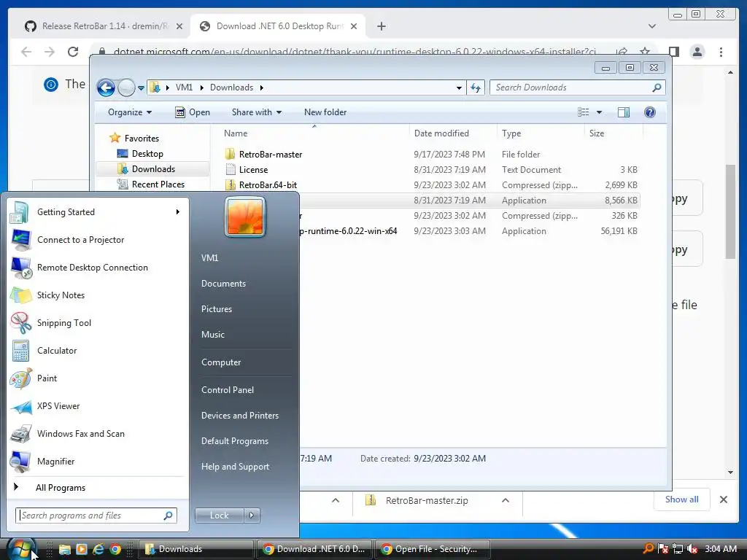The height and width of the screenshot is (560, 747).
Task: Expand All Programs list
Action: [x=60, y=487]
